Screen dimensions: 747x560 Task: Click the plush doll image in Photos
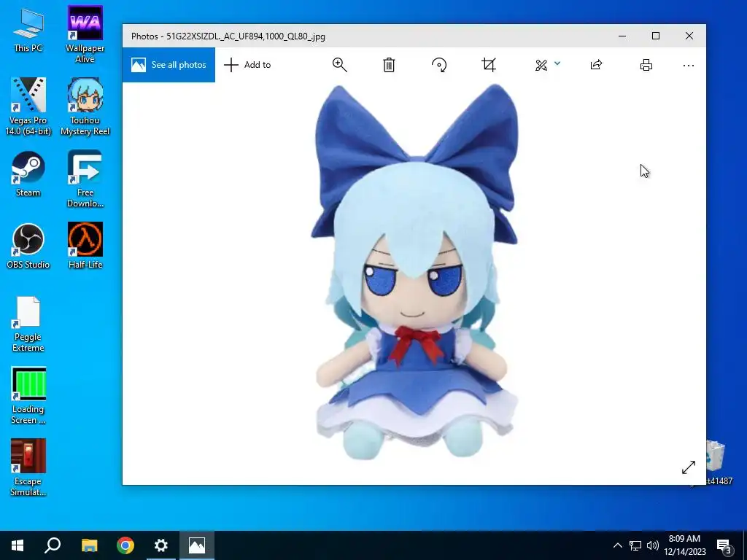(x=414, y=273)
